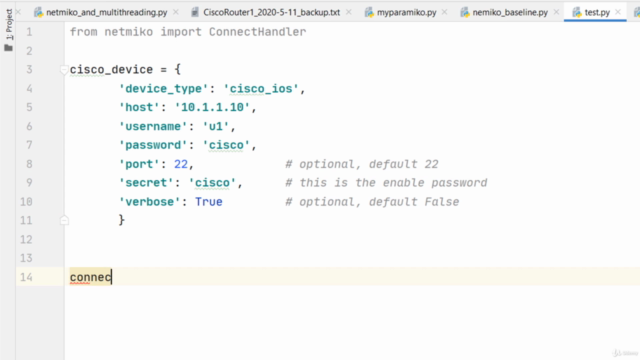The width and height of the screenshot is (640, 360).
Task: Click the 'host' key on line 5
Action: point(139,107)
